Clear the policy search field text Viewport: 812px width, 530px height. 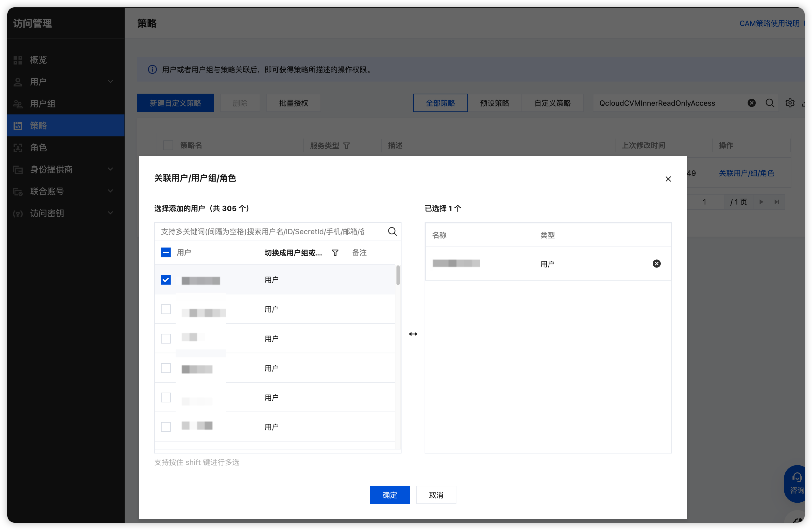tap(751, 103)
